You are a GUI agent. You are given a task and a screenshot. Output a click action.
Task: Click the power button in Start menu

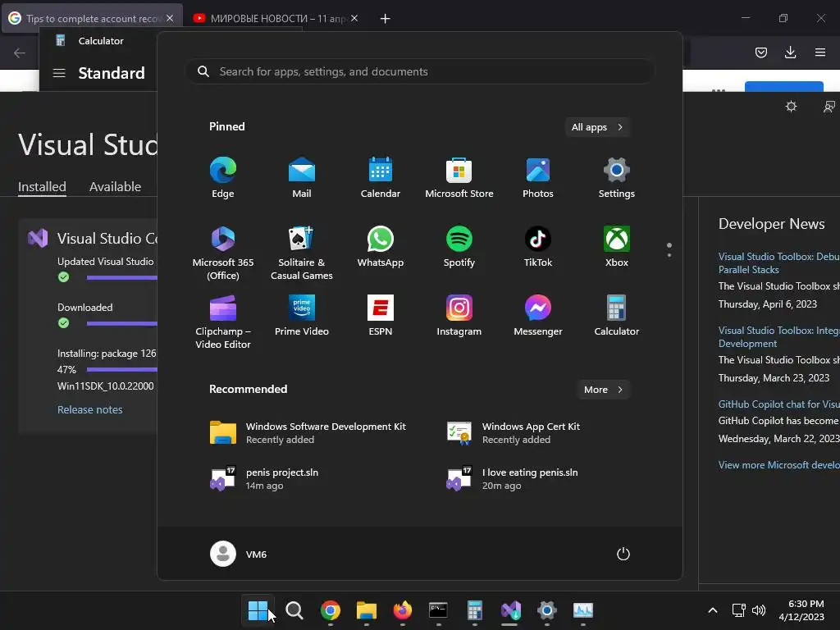(x=623, y=554)
